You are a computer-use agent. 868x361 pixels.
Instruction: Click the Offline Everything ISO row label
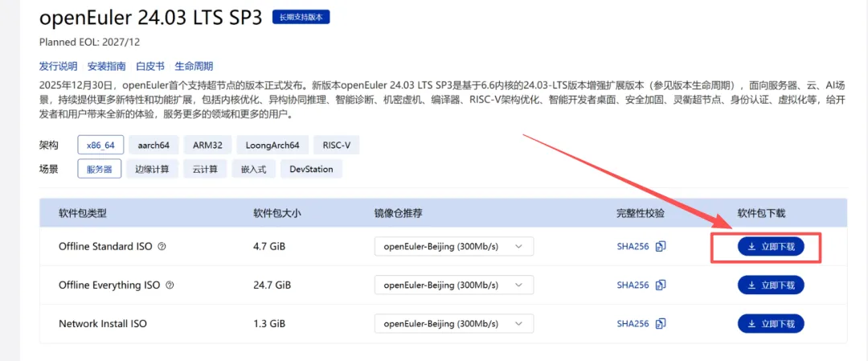[x=109, y=285]
